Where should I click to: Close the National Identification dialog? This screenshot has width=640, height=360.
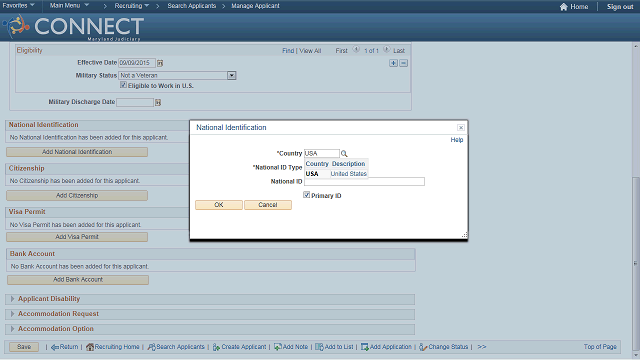coord(460,128)
